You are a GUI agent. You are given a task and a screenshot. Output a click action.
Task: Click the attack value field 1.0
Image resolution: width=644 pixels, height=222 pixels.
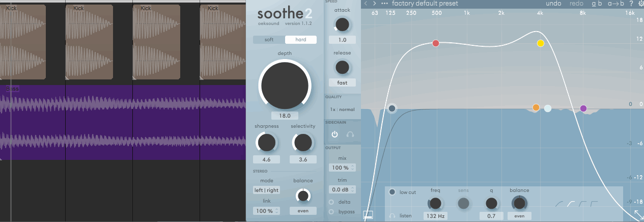click(x=342, y=40)
